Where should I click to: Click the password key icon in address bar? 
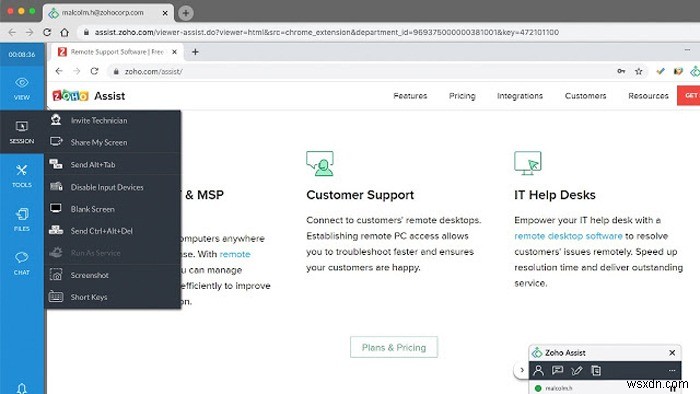pos(621,71)
